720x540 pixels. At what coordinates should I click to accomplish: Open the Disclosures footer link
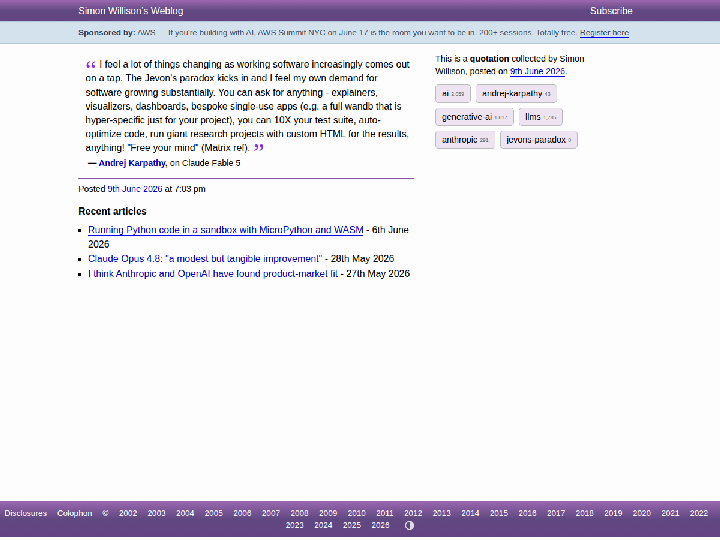click(x=26, y=513)
